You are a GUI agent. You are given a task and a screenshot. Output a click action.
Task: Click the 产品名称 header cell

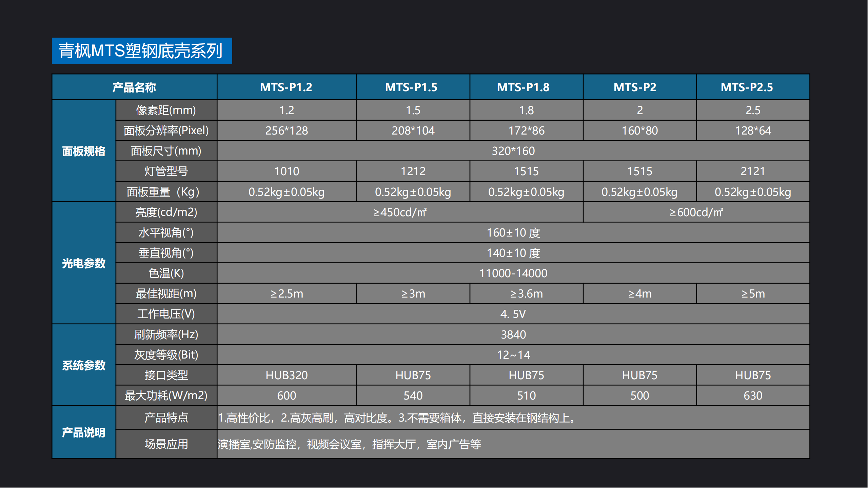134,87
